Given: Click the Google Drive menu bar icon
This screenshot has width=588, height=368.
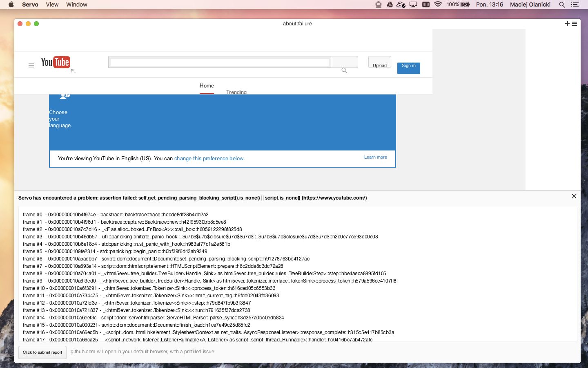Looking at the screenshot, I should point(390,4).
